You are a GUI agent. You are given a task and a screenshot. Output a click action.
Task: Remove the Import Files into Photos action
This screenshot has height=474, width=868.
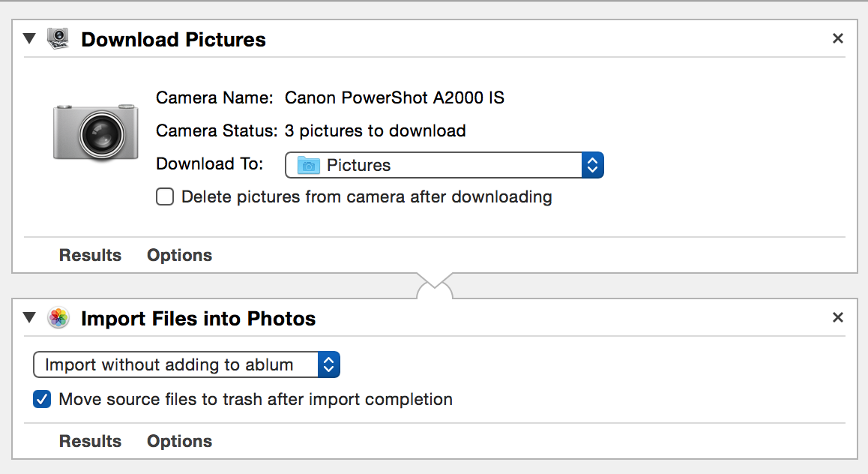(x=837, y=317)
